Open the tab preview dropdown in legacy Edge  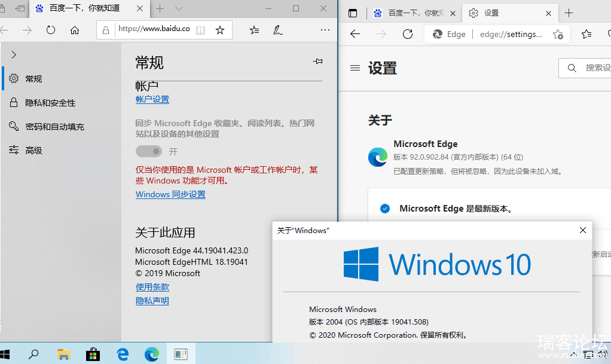179,8
